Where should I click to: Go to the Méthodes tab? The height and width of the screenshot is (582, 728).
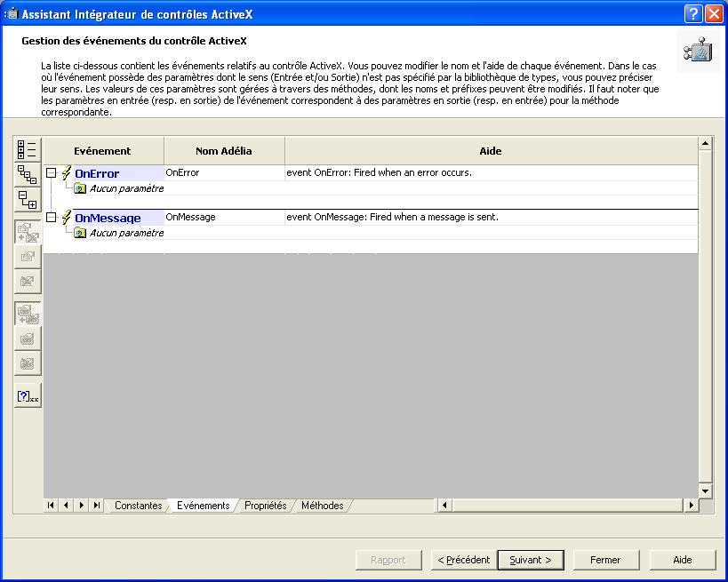coord(322,506)
